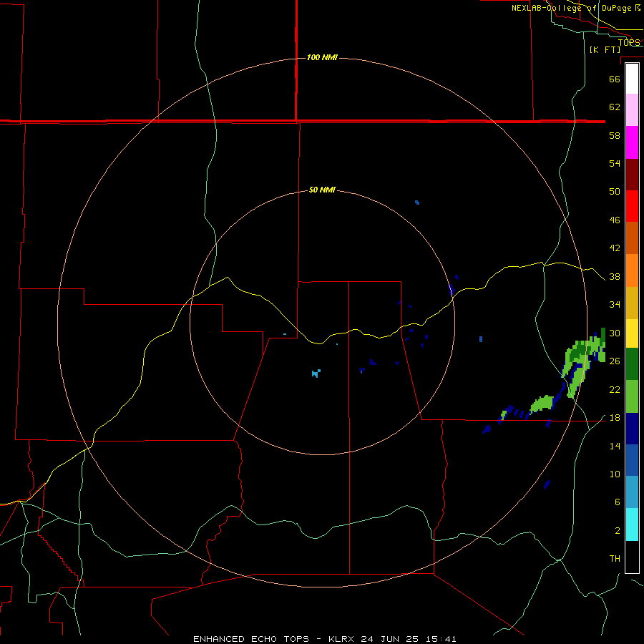Click the medium blue legend swatch near 10

point(632,460)
